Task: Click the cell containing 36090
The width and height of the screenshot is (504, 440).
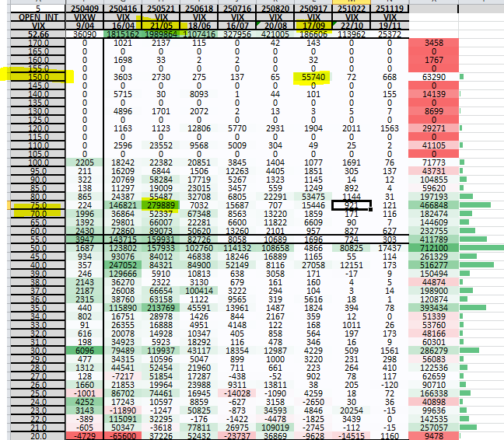Action: pyautogui.click(x=85, y=34)
